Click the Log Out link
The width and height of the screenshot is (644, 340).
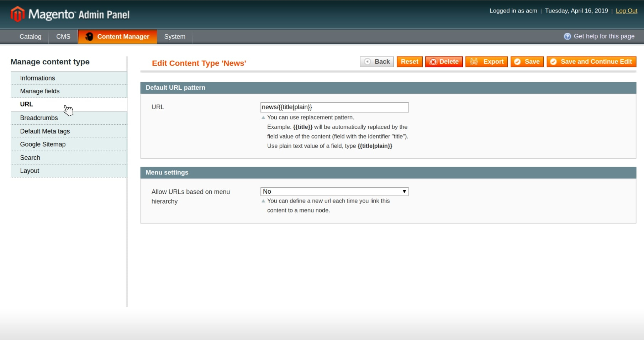point(626,11)
